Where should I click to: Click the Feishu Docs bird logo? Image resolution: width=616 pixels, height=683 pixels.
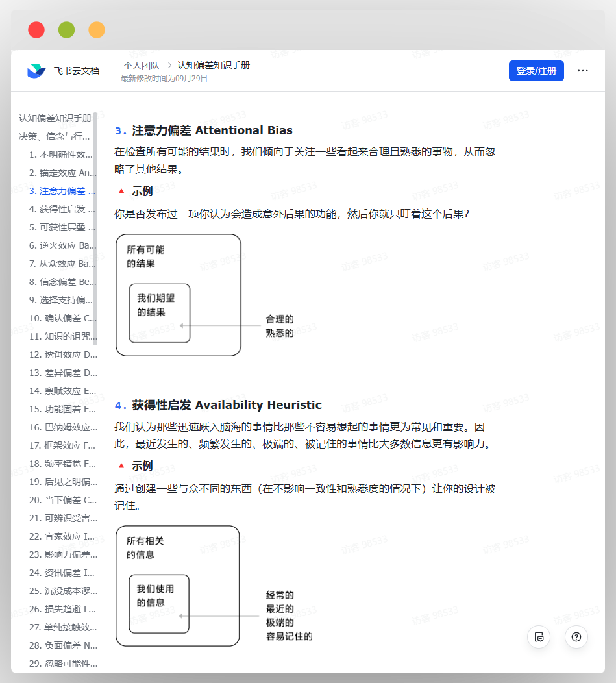36,71
